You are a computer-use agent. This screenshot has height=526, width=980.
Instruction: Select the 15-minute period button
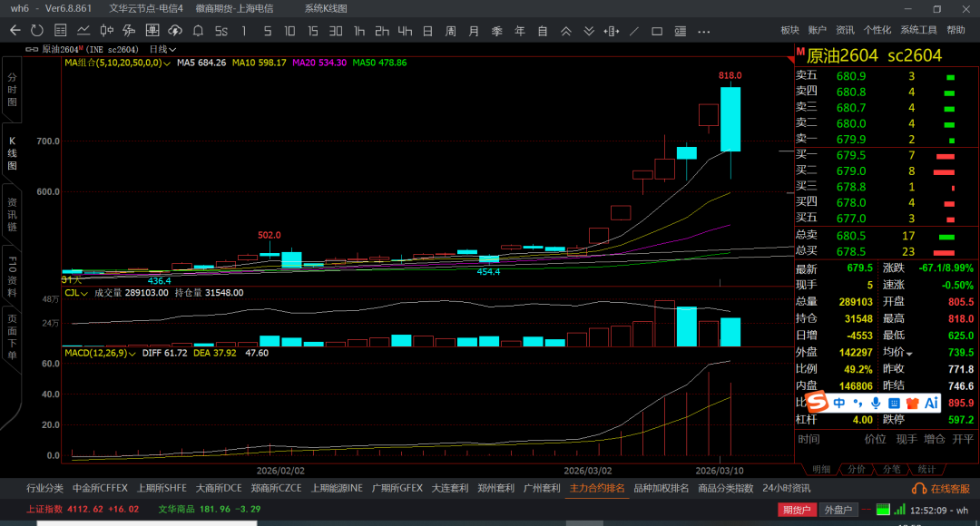coord(312,31)
